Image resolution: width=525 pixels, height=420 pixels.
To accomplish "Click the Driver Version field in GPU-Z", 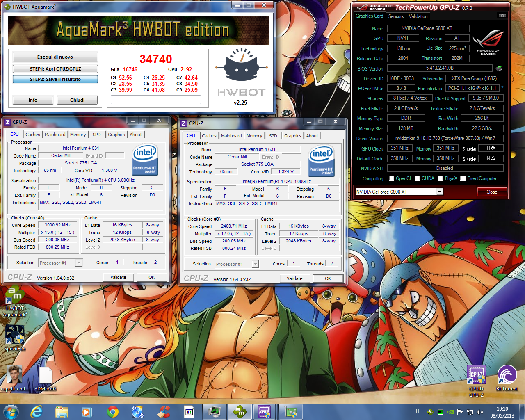I will click(x=445, y=138).
